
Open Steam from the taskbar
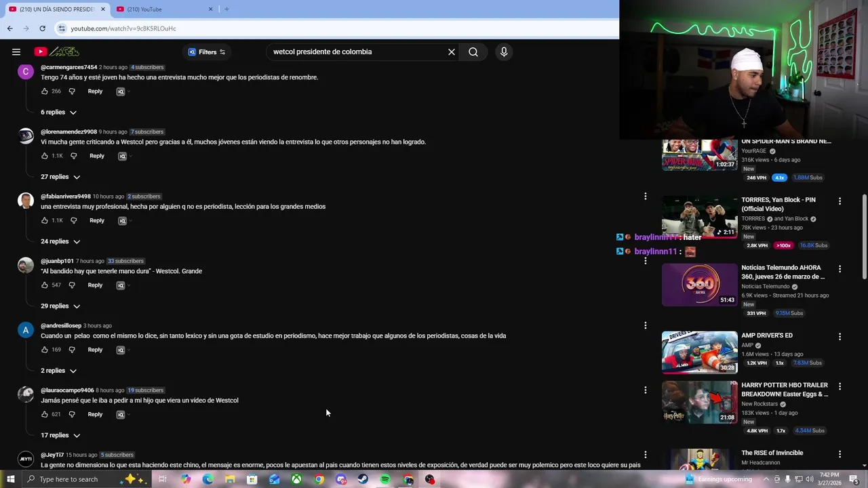[x=363, y=479]
